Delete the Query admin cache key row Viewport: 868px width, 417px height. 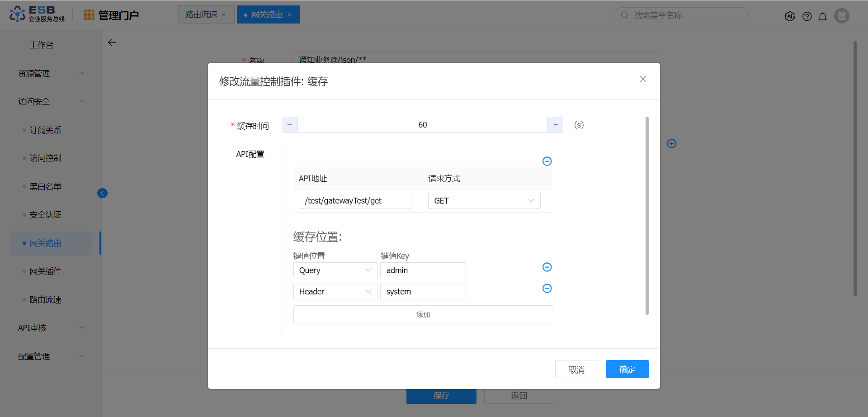tap(547, 267)
